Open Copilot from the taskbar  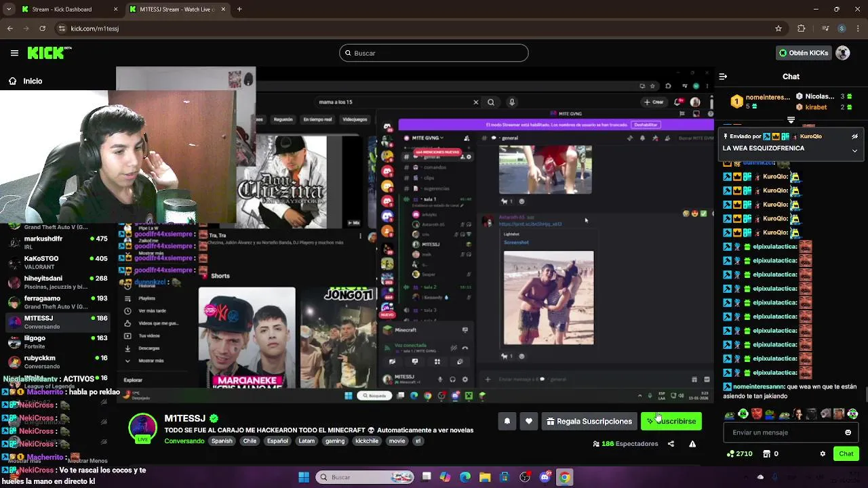445,477
